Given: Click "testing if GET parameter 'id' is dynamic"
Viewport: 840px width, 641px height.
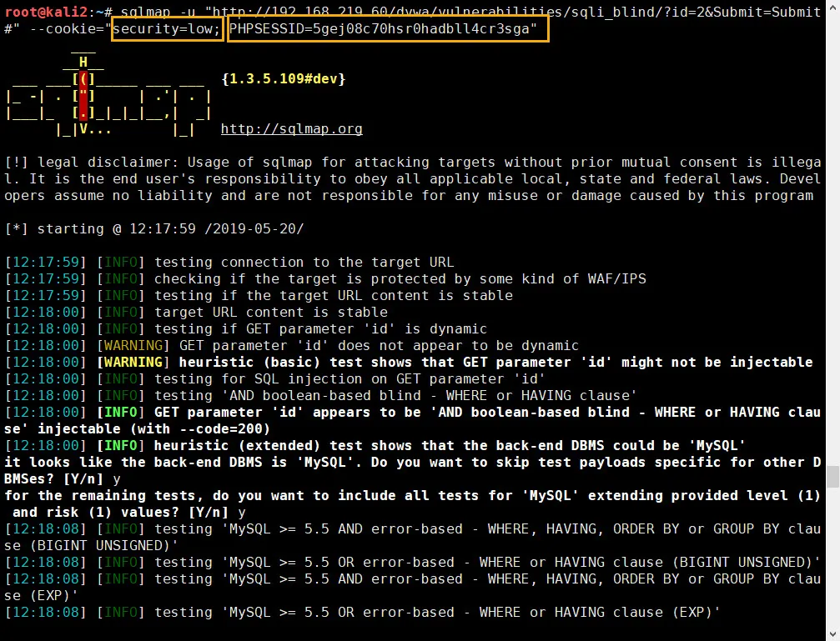Looking at the screenshot, I should coord(320,328).
